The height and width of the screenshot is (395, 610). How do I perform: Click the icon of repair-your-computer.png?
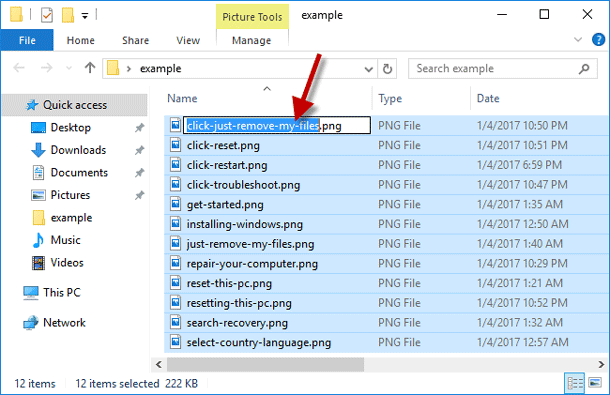point(175,263)
